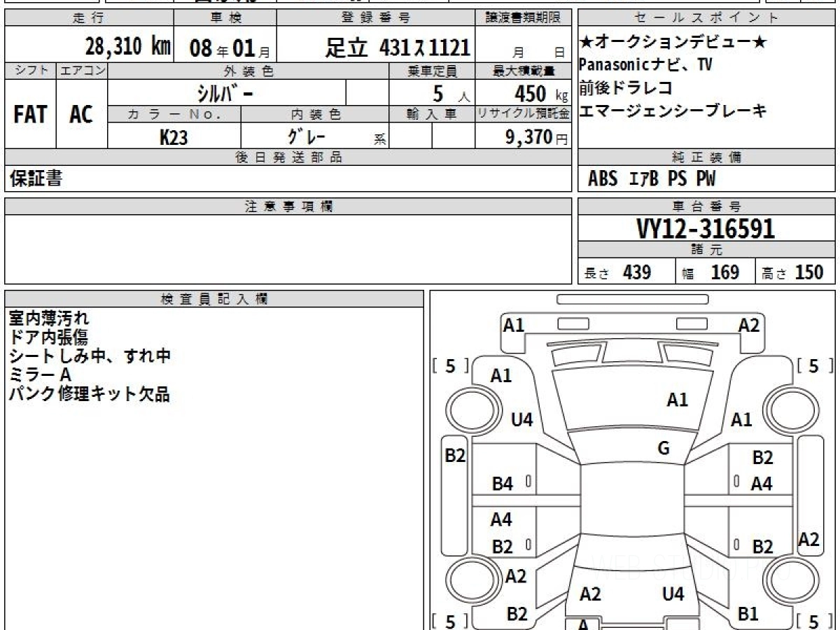The width and height of the screenshot is (840, 630).
Task: Select the note パンク修理キット欠品
Action: click(90, 394)
